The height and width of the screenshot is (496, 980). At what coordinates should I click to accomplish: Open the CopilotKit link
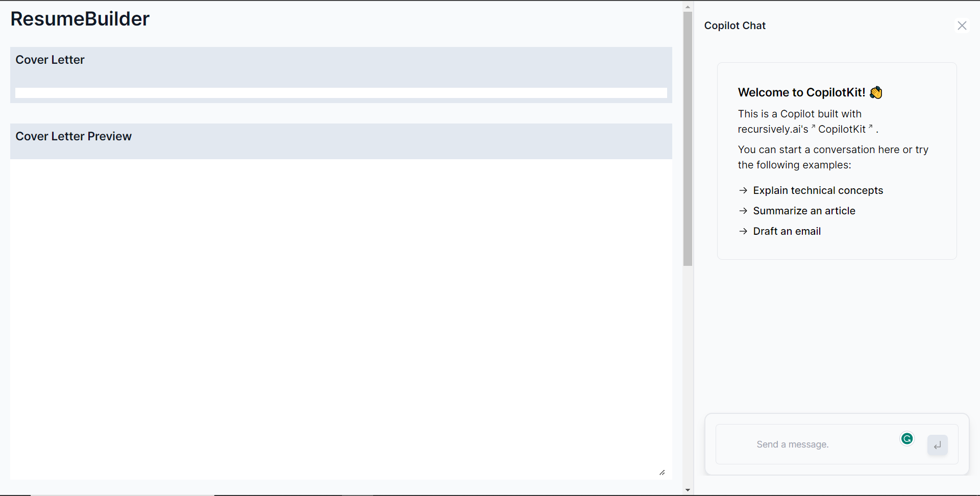[845, 129]
